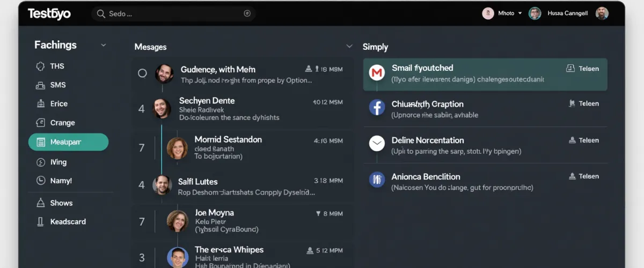Click the circular icon inside search bar
The image size is (644, 268).
coord(247,14)
